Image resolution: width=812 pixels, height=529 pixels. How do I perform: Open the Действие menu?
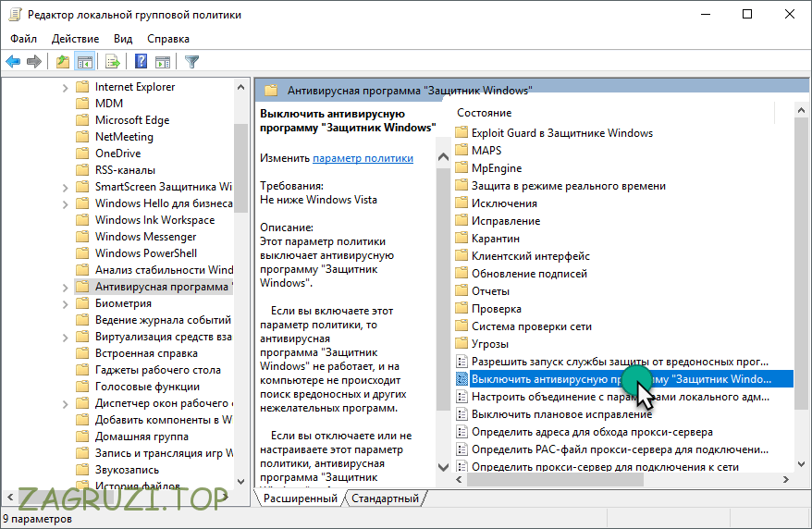pyautogui.click(x=75, y=39)
